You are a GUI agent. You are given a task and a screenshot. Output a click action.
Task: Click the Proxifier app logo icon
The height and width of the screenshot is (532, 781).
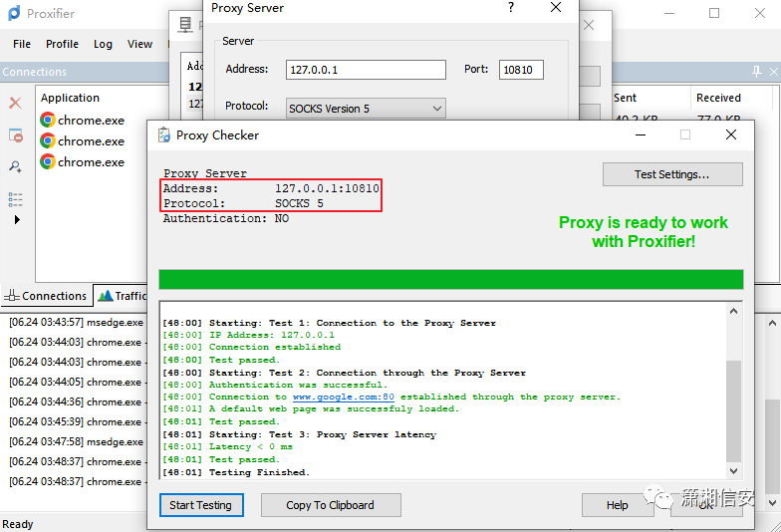pos(14,13)
